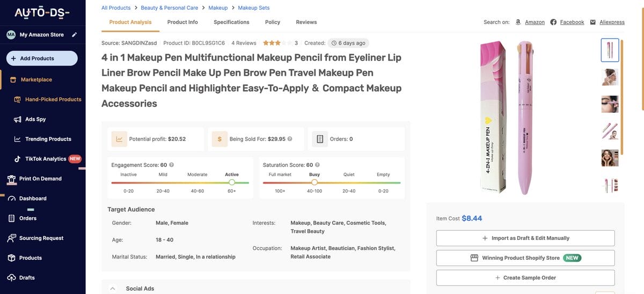Click the Saturation Score slider handle

pyautogui.click(x=314, y=182)
